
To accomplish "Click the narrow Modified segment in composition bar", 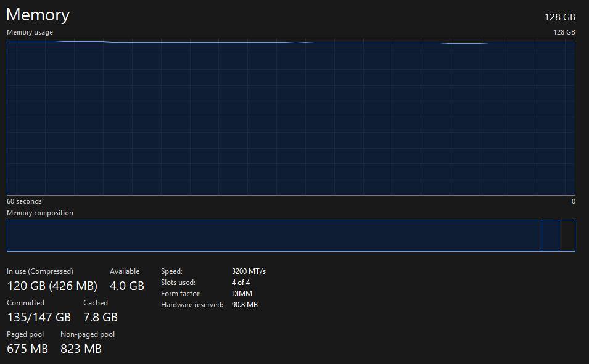I will pos(550,236).
